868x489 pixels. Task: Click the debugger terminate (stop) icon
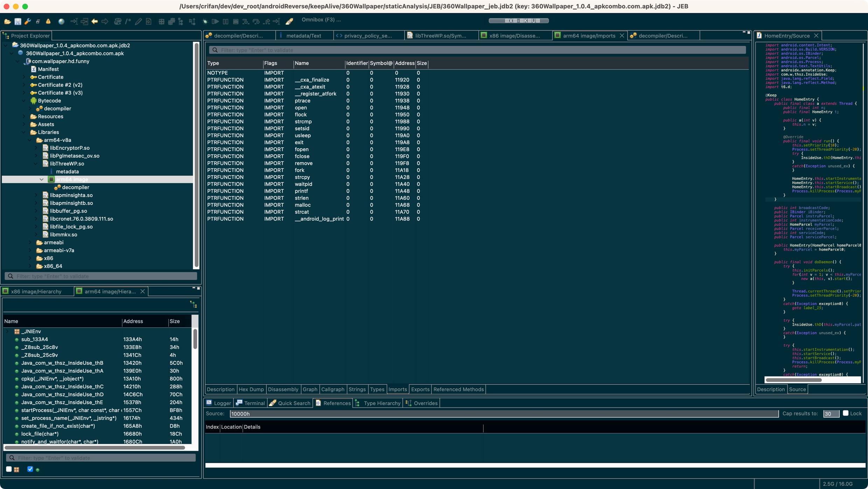pos(236,22)
